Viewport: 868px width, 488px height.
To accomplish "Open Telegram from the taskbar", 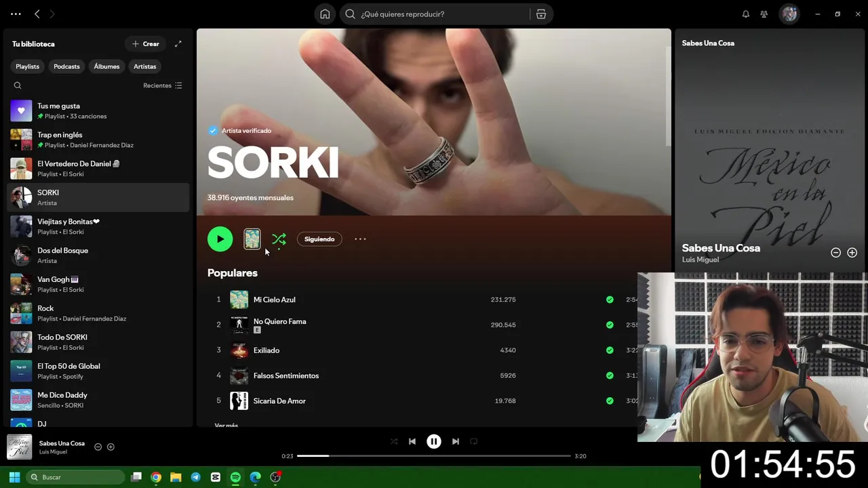I will [x=195, y=477].
